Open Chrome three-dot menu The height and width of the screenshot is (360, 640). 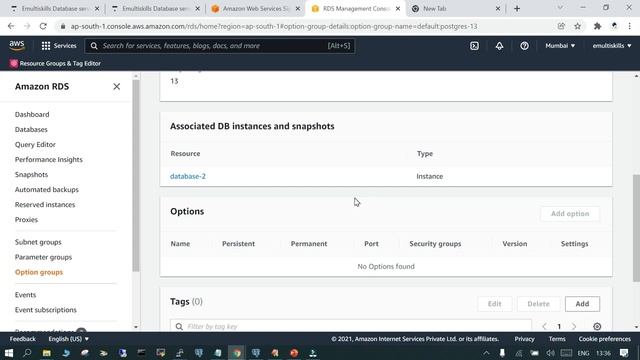point(629,26)
